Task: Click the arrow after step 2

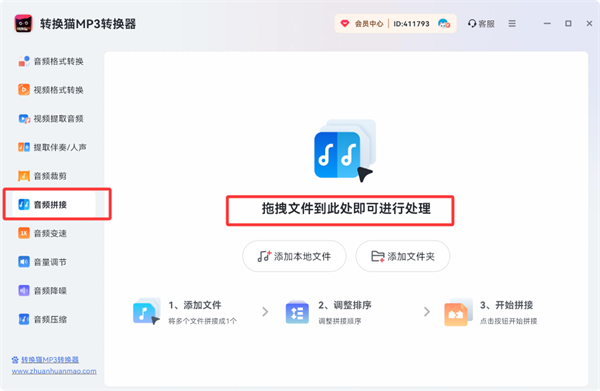Action: [427, 312]
